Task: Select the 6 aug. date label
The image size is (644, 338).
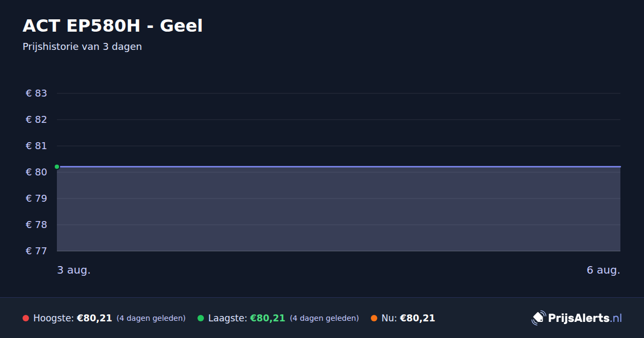Action: (x=603, y=270)
